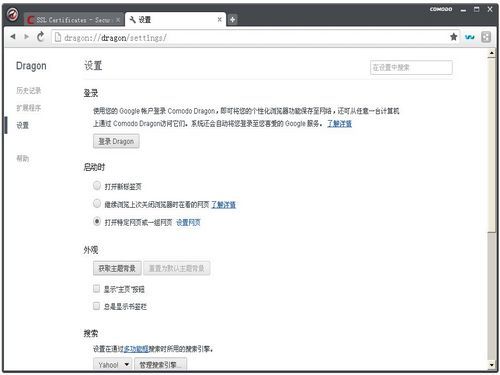Image resolution: width=500 pixels, height=375 pixels.
Task: Open the browser menu icon at far right
Action: point(486,37)
